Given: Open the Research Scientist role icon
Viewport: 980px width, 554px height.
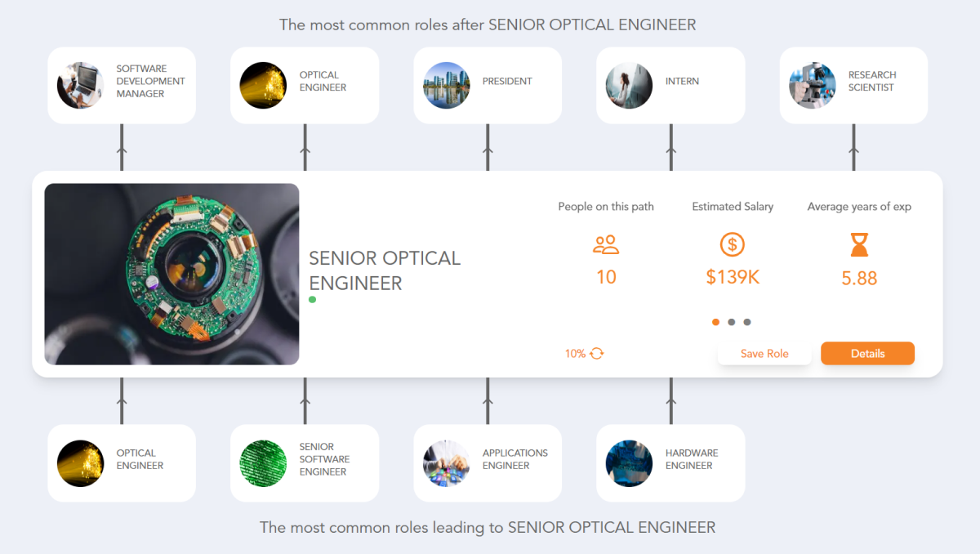Looking at the screenshot, I should [x=812, y=85].
